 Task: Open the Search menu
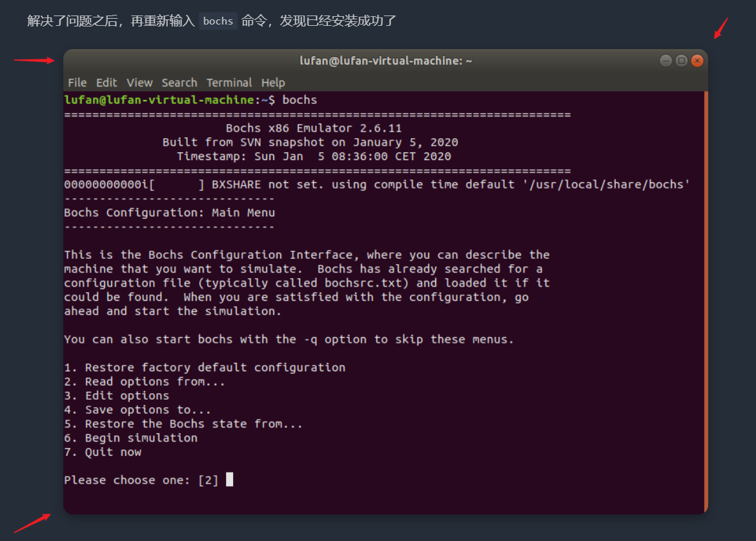179,83
